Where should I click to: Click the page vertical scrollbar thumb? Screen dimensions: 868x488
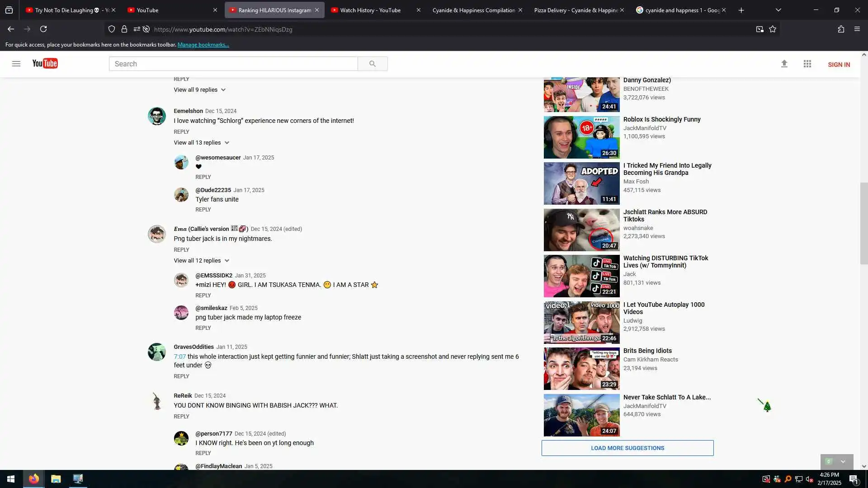pos(864,224)
